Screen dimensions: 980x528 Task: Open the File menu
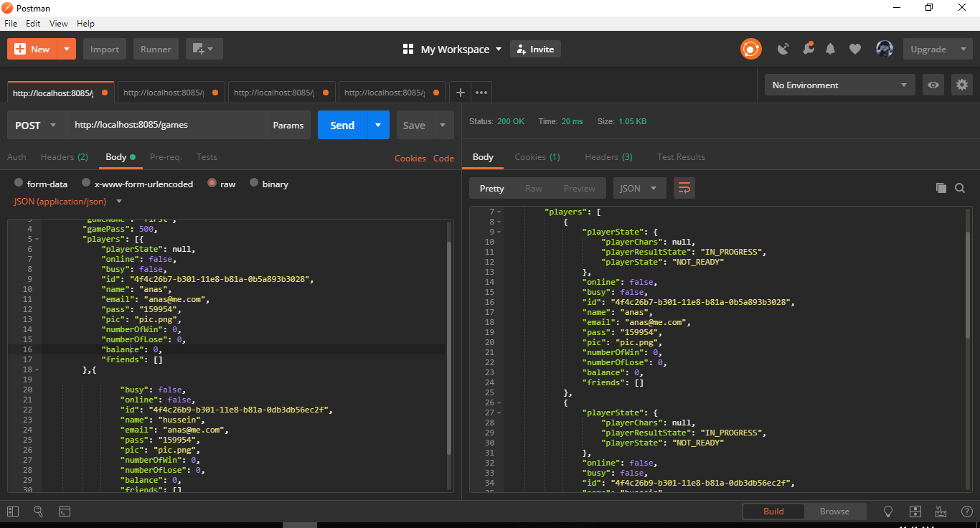point(11,24)
